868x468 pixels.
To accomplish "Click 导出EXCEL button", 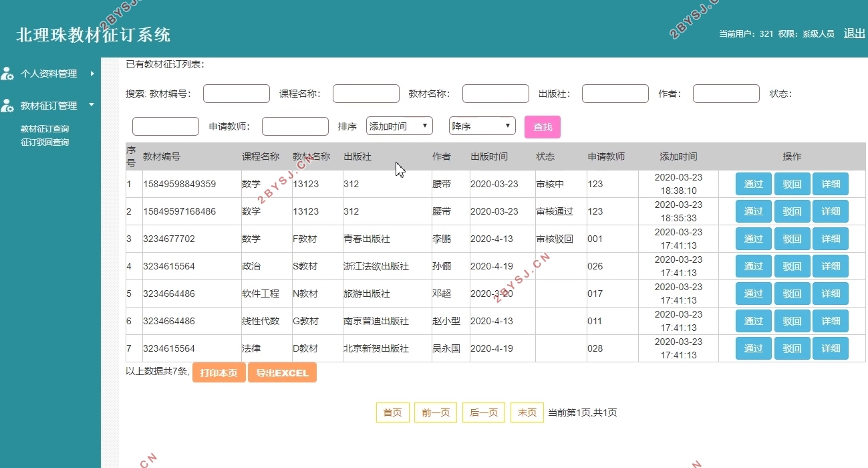I will coord(282,373).
